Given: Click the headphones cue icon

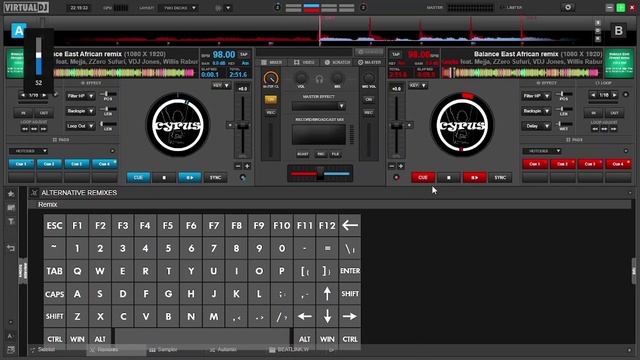Looking at the screenshot, I should [319, 79].
